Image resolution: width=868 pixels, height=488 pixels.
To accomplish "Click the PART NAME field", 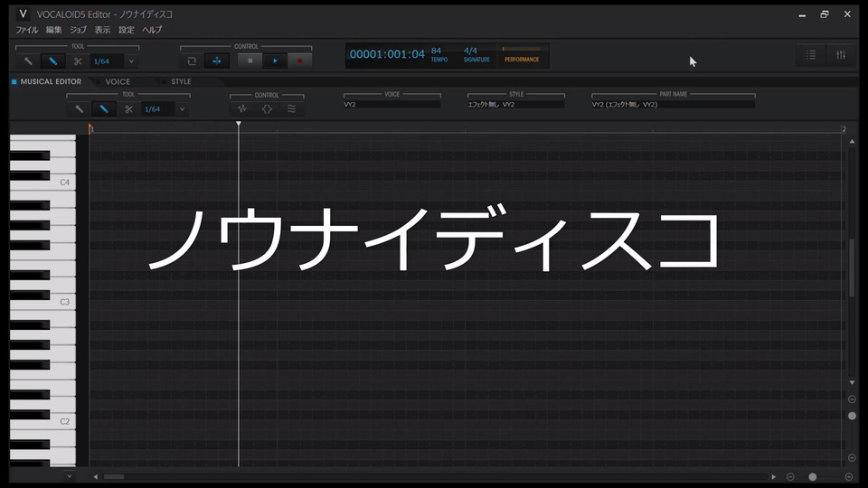I will coord(673,104).
